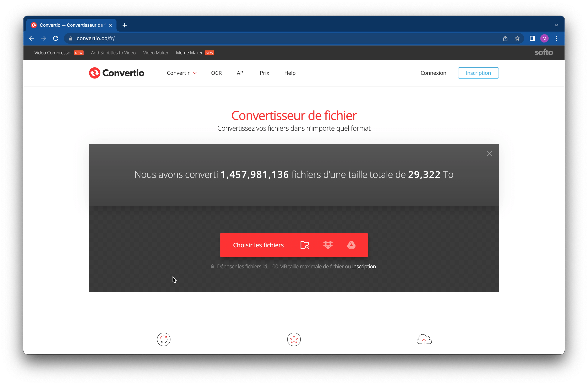This screenshot has width=588, height=385.
Task: Close the statistics banner with the X
Action: coord(489,153)
